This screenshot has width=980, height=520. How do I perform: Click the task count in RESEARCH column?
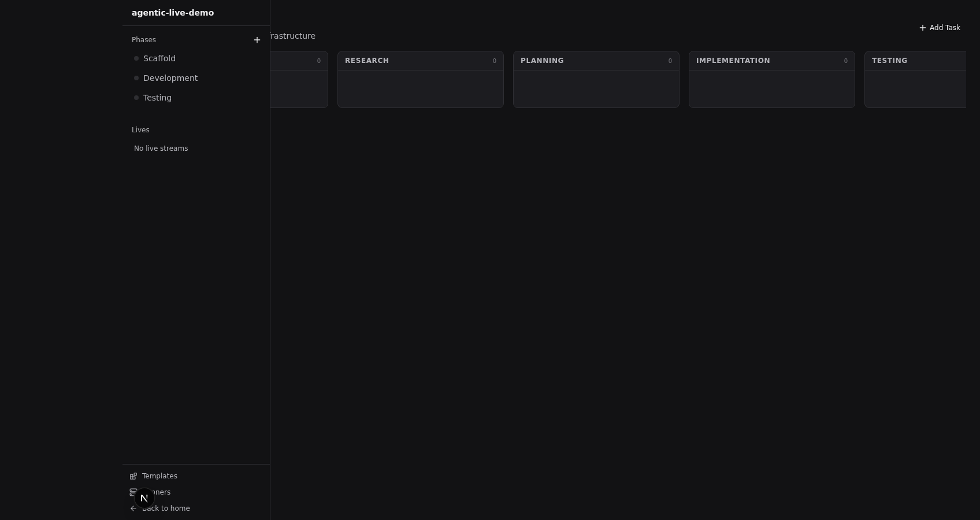[494, 61]
